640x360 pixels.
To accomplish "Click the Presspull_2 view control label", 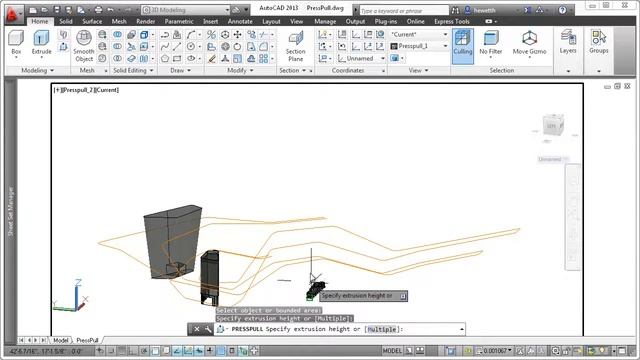I will click(x=78, y=90).
